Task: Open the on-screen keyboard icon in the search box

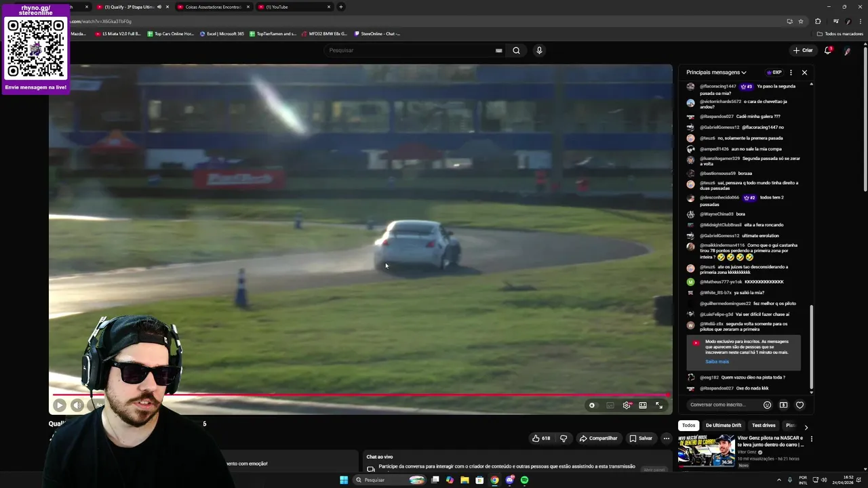Action: click(499, 50)
